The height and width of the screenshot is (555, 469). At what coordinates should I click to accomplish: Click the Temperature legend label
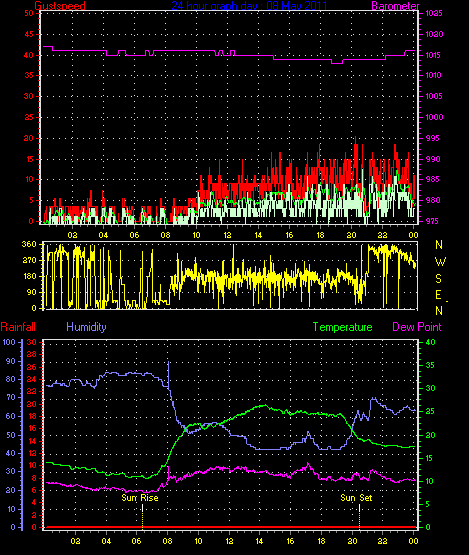pyautogui.click(x=342, y=327)
